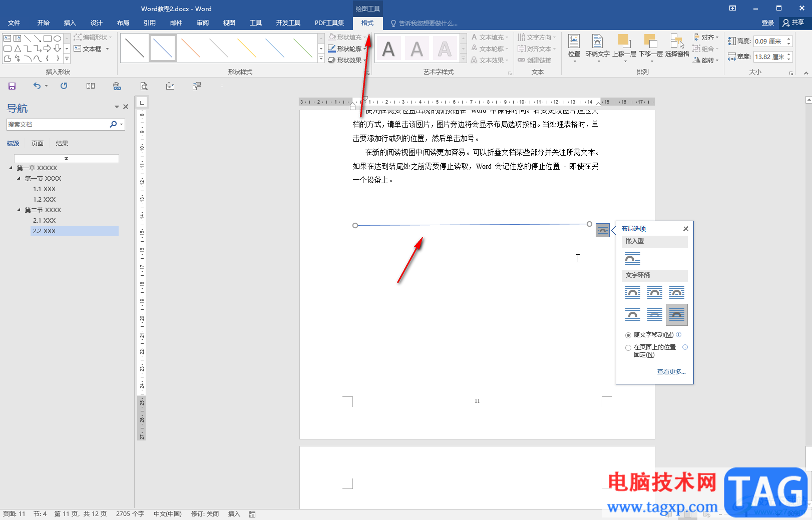
Task: Choose the through text wrapping icon
Action: coord(677,293)
